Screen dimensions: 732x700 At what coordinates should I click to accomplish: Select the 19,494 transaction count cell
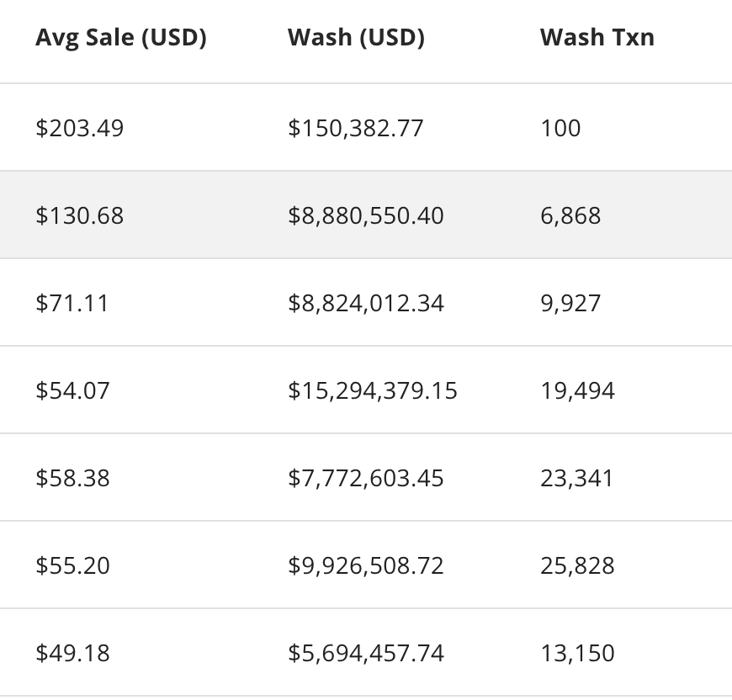[x=577, y=391]
